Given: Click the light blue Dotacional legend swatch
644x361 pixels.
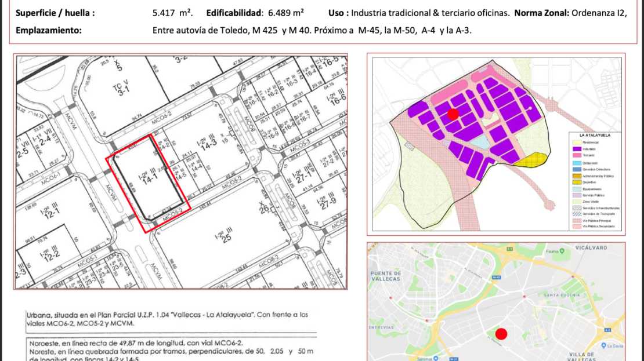Looking at the screenshot, I should coord(577,163).
